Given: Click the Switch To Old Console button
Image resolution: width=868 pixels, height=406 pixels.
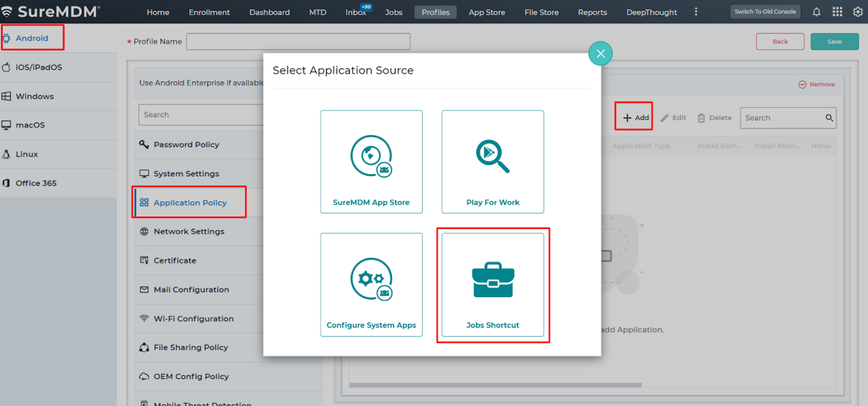Looking at the screenshot, I should tap(765, 11).
